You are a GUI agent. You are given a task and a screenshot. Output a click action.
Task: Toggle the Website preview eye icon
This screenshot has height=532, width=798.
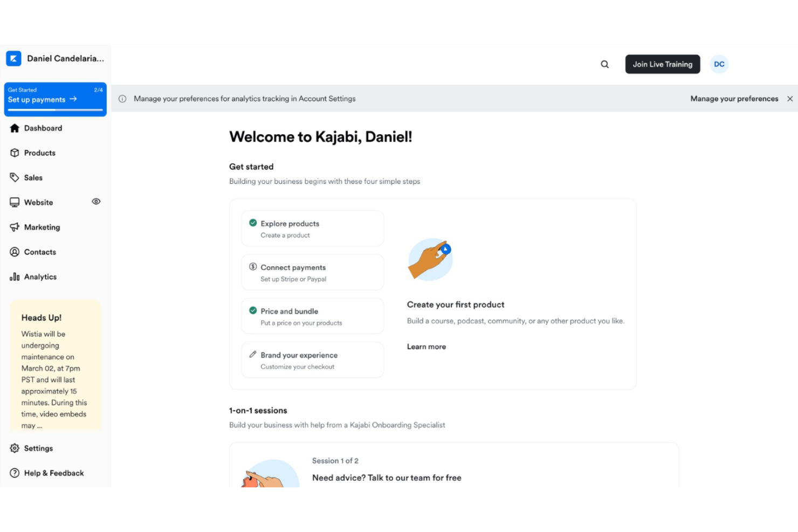click(x=96, y=202)
